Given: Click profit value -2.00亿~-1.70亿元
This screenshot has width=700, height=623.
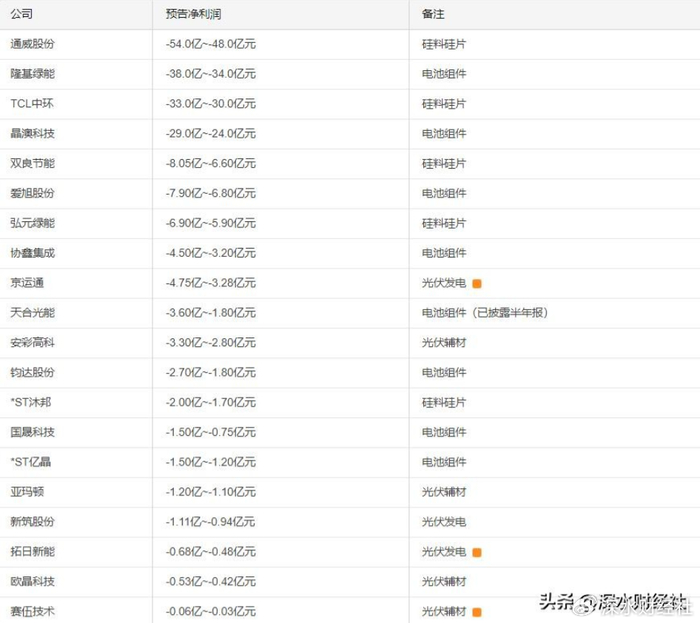Looking at the screenshot, I should [211, 403].
